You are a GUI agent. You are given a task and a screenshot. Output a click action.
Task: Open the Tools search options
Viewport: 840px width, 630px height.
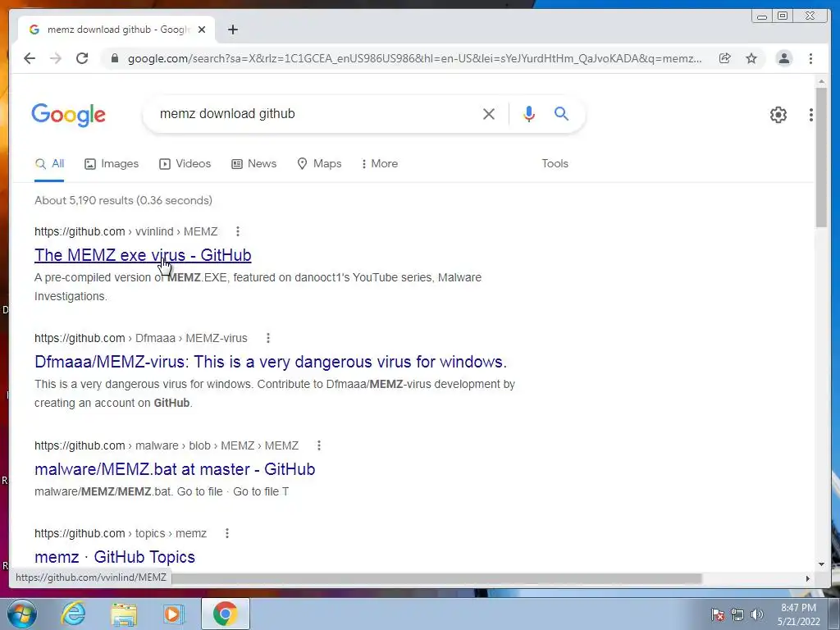(x=555, y=163)
